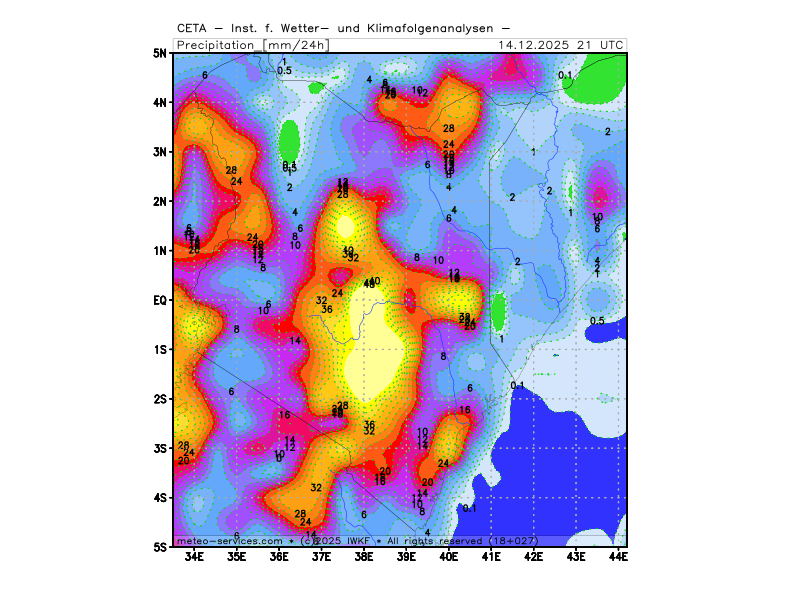The width and height of the screenshot is (800, 600).
Task: Click the EQ latitude axis label
Action: 158,300
